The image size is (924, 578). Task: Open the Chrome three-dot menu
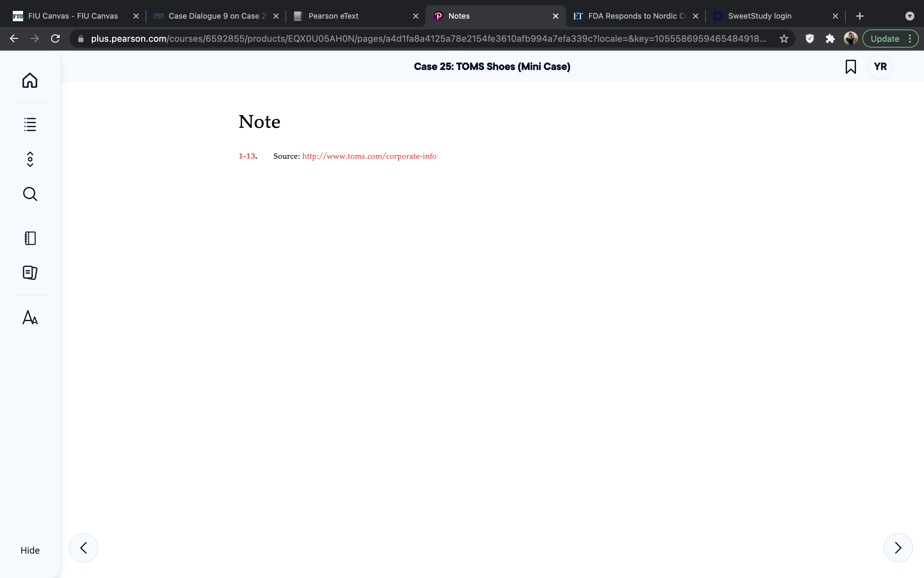(910, 39)
